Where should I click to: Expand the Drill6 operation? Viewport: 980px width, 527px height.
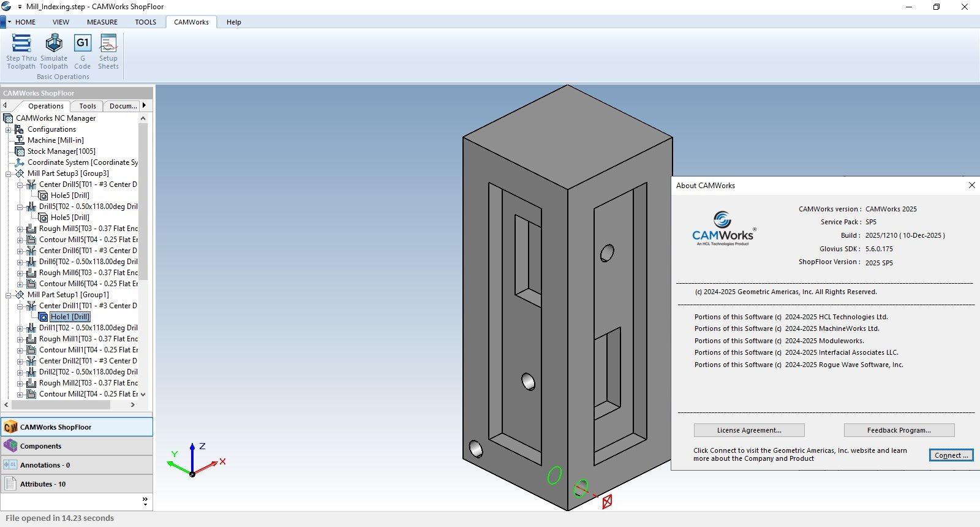20,262
